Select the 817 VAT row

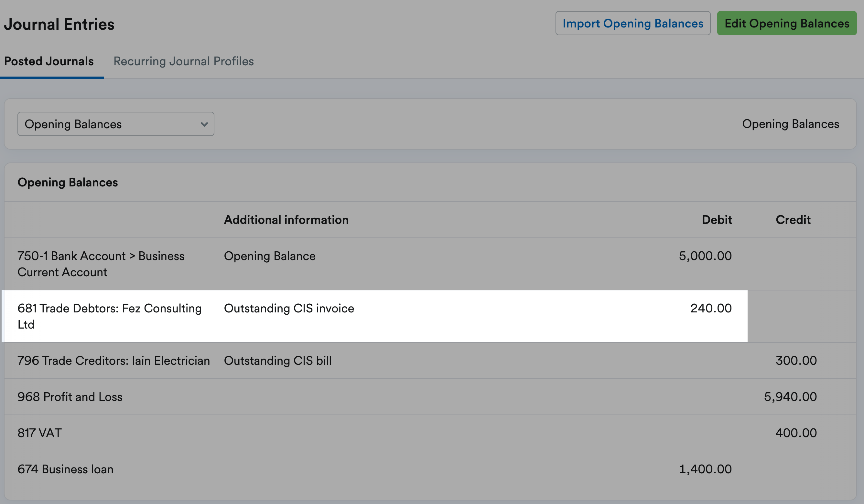point(40,433)
